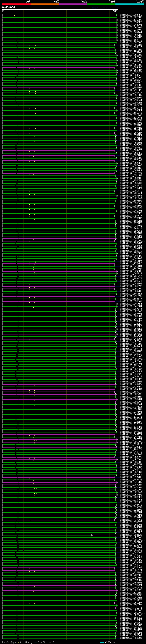
Task: Open hit UniRef100_Q32F94
Action: 131,364
